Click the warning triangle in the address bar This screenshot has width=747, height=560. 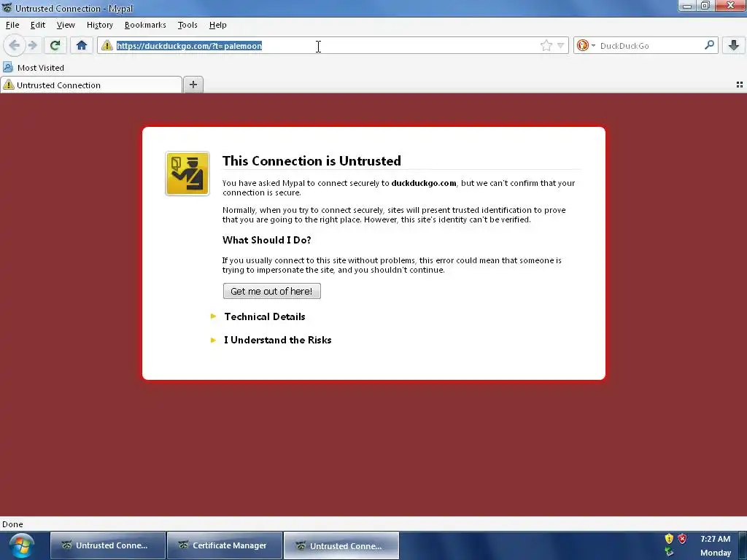[107, 46]
